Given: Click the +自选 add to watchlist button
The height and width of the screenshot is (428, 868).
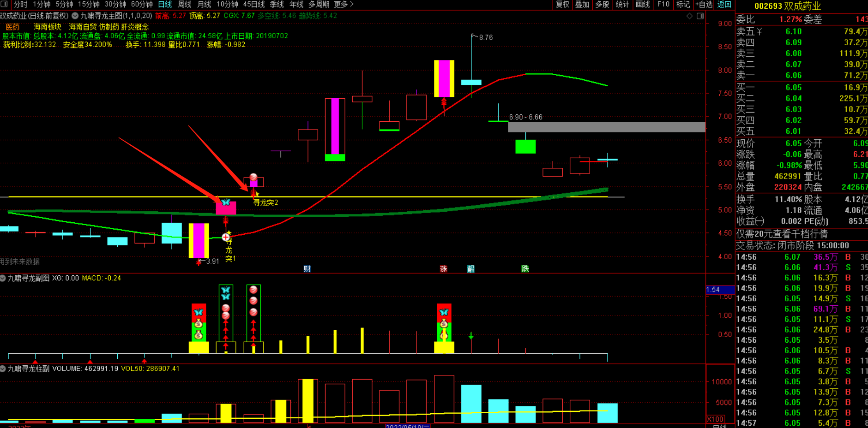Looking at the screenshot, I should 704,4.
